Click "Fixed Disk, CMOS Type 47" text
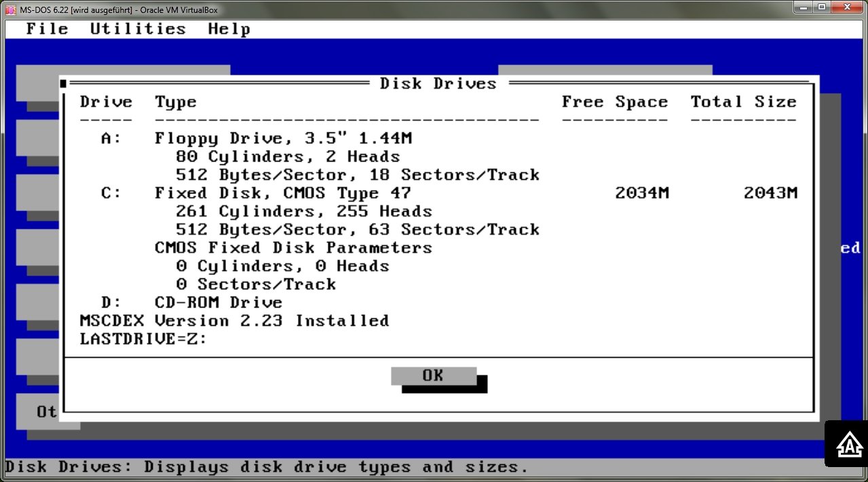Screen dimensions: 868x482 point(284,193)
